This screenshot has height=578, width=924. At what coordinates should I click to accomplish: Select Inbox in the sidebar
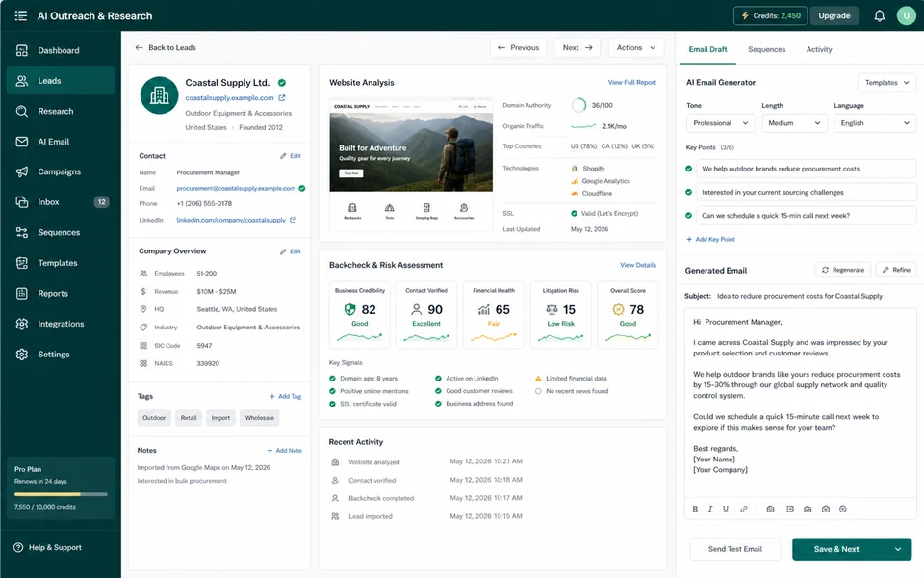(61, 202)
